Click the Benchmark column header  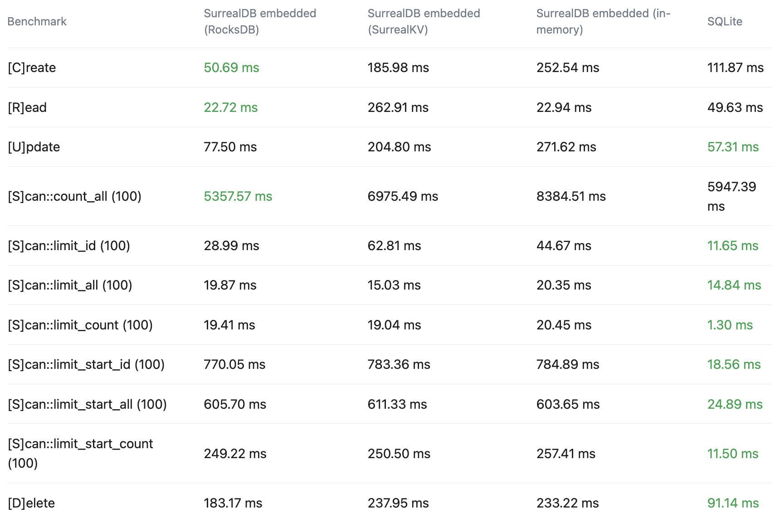[37, 21]
